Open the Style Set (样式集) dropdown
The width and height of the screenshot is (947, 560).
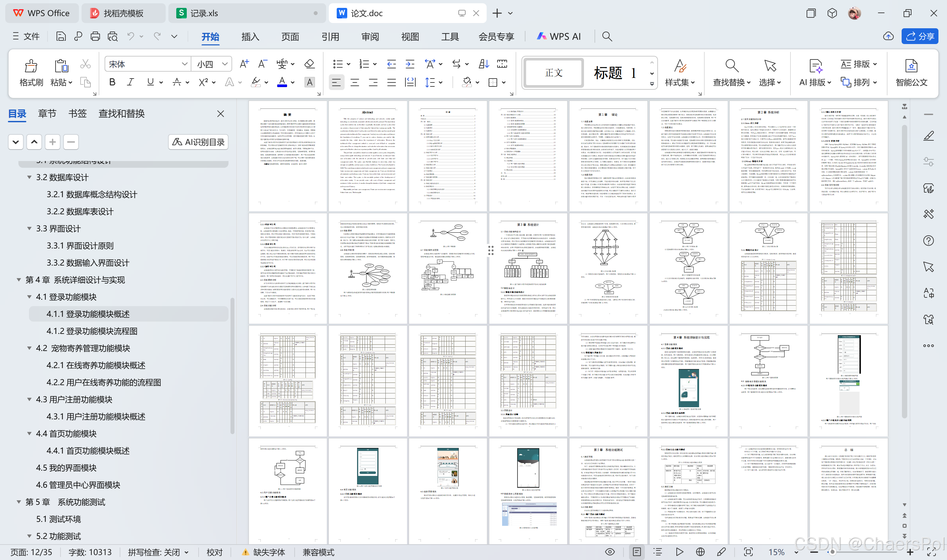pyautogui.click(x=680, y=82)
